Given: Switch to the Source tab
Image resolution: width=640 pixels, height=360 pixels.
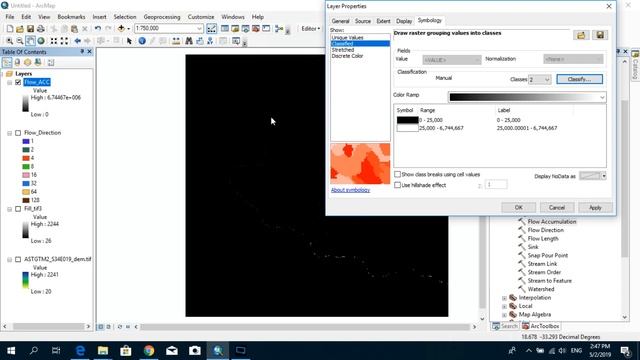Looking at the screenshot, I should (362, 21).
